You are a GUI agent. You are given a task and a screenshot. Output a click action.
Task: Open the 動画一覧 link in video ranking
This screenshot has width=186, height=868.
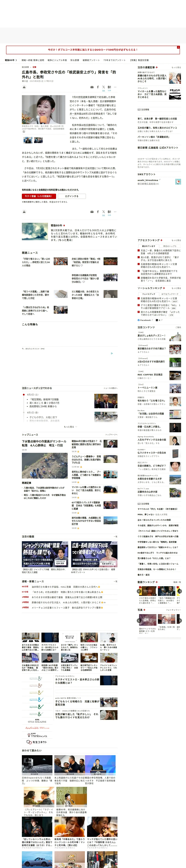coord(177,582)
